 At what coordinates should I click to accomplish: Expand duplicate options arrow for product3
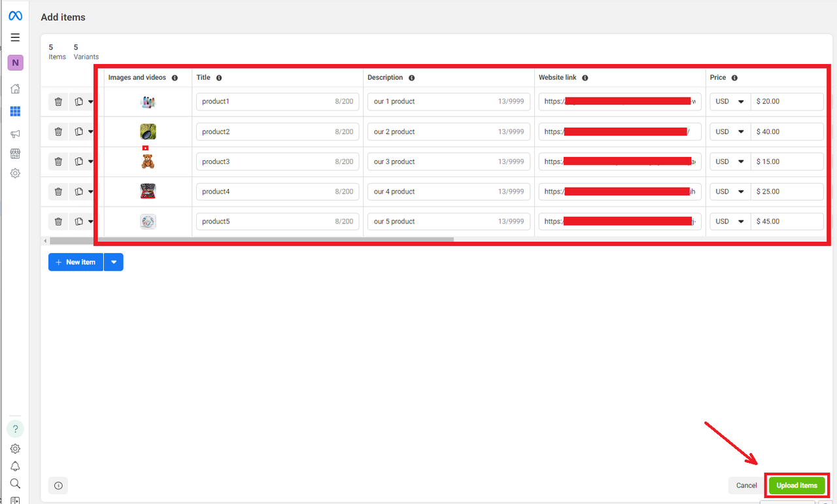pos(91,161)
